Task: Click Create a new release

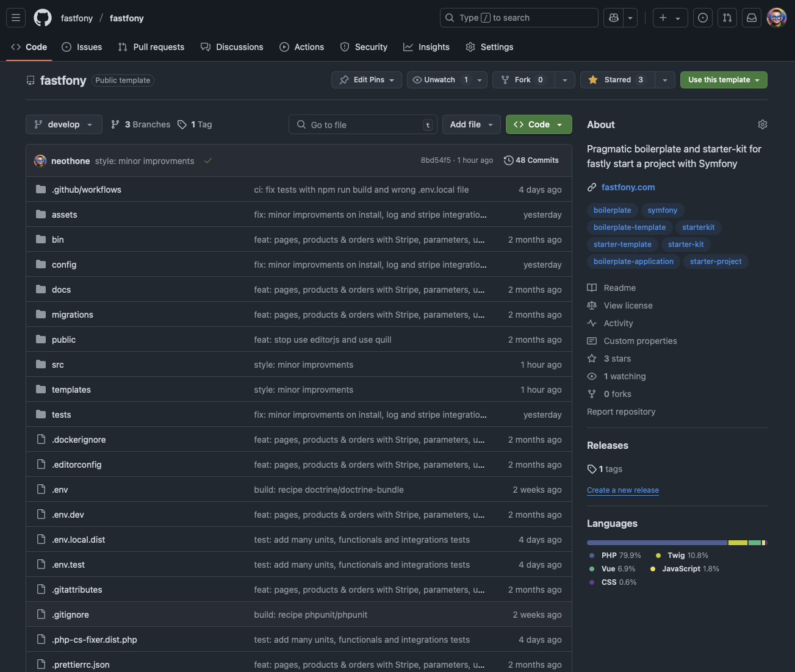Action: pos(623,490)
